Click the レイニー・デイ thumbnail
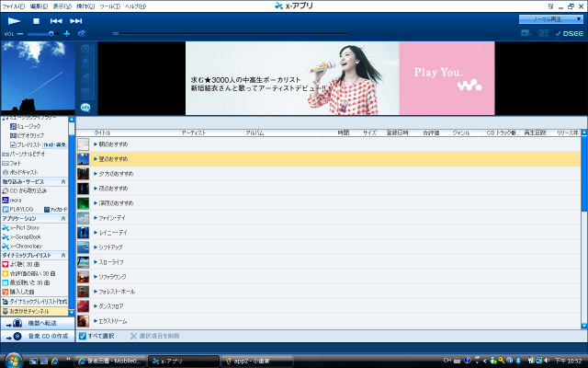 (83, 233)
